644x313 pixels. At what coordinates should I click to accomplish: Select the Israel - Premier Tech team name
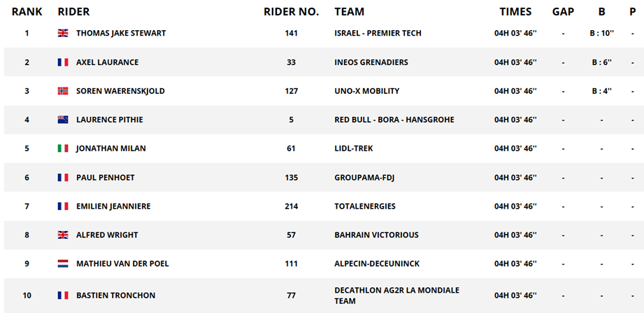378,34
